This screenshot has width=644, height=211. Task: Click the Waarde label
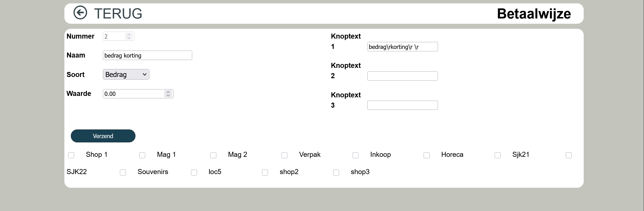coord(79,94)
